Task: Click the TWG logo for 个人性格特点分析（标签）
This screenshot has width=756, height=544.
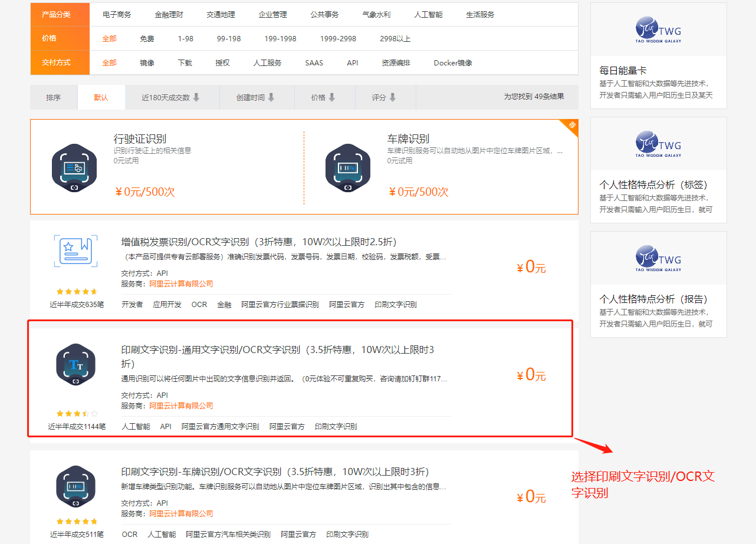Action: pyautogui.click(x=658, y=144)
